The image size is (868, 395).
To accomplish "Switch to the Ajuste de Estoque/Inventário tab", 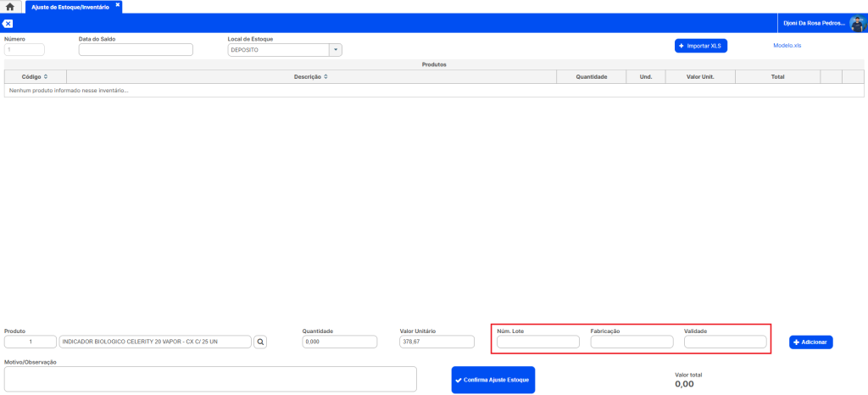I will [70, 6].
